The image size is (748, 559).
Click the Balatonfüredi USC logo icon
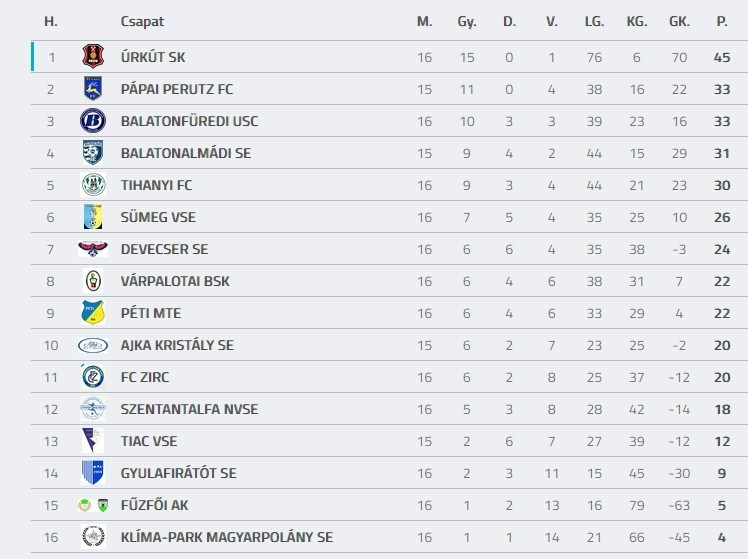click(93, 121)
